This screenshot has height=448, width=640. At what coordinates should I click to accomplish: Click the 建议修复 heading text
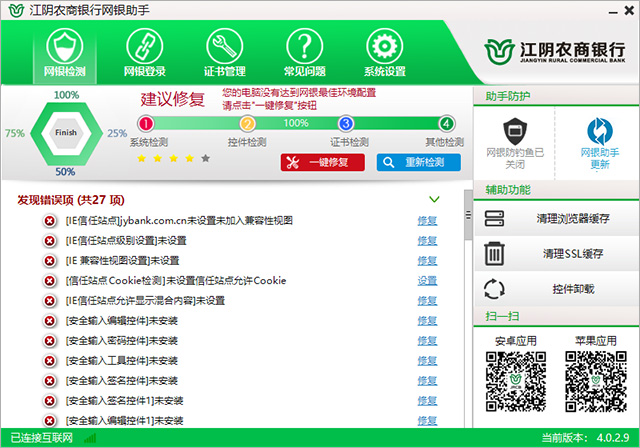coord(172,99)
